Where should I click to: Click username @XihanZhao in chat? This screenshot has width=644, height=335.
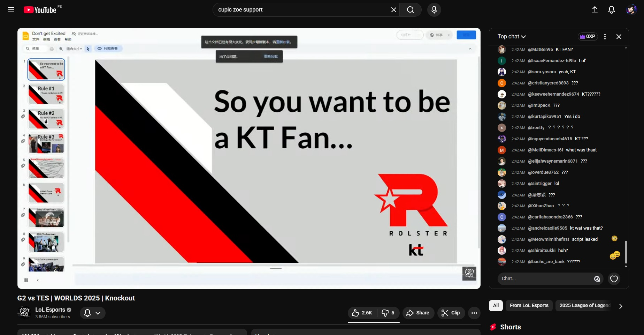tap(541, 206)
